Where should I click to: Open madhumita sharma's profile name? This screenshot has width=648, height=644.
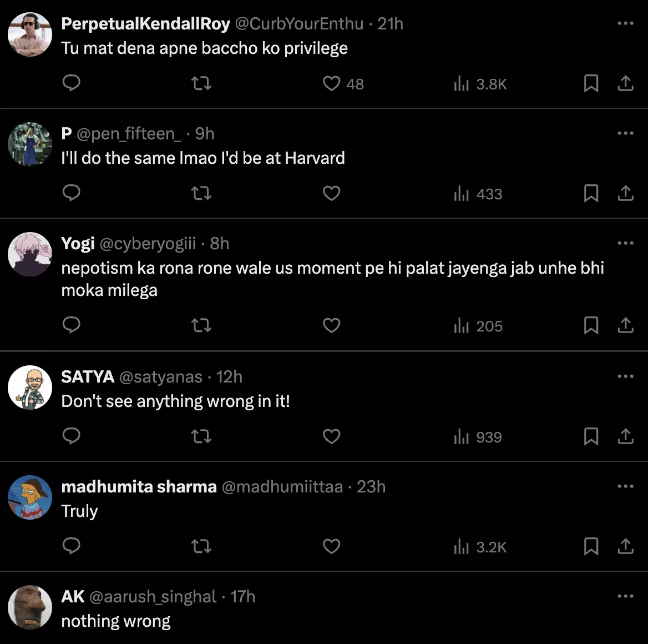click(139, 487)
